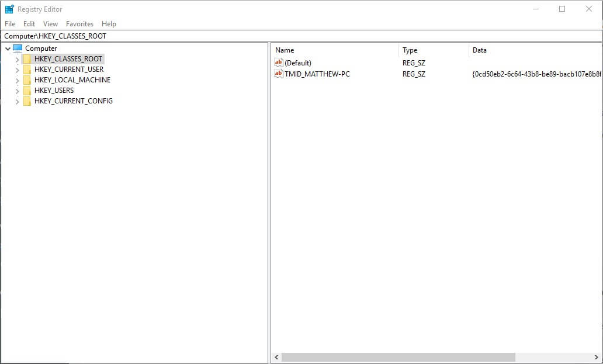The height and width of the screenshot is (364, 603).
Task: Open the Favorites menu
Action: click(x=79, y=24)
